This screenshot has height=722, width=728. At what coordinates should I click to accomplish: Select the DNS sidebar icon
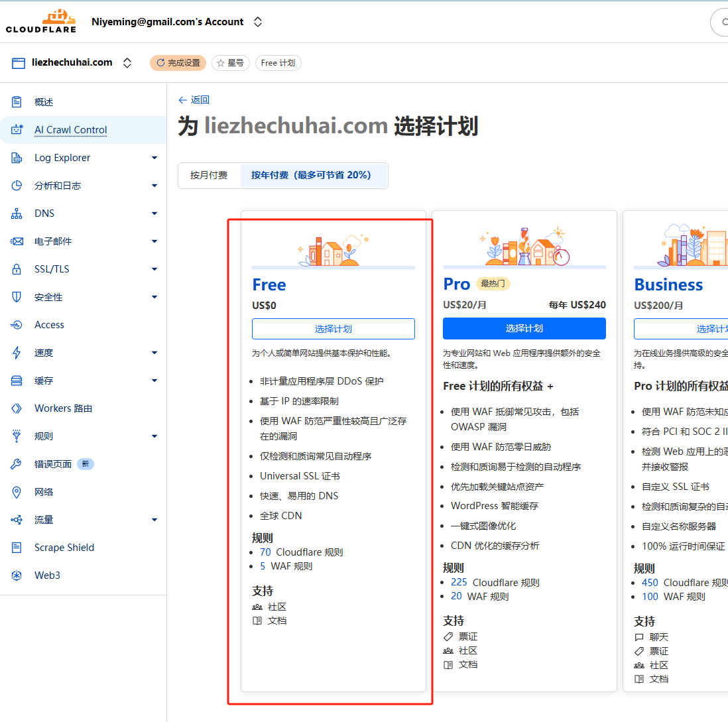[17, 213]
